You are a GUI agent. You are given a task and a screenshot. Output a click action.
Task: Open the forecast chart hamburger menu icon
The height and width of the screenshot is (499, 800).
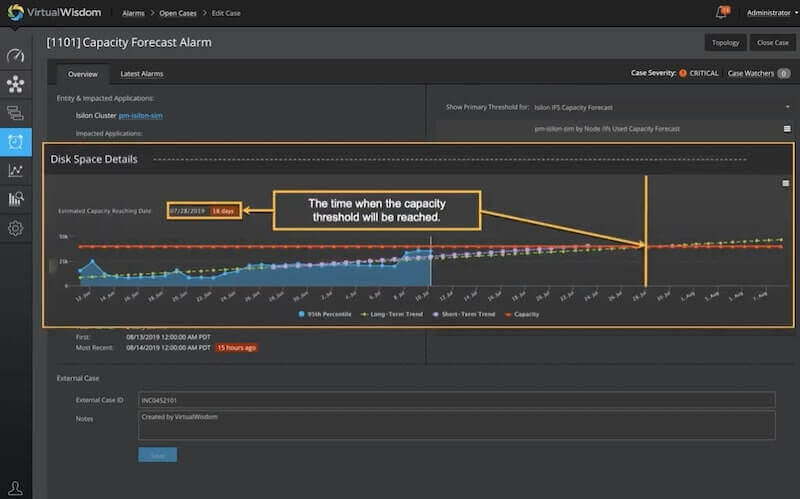(x=787, y=129)
